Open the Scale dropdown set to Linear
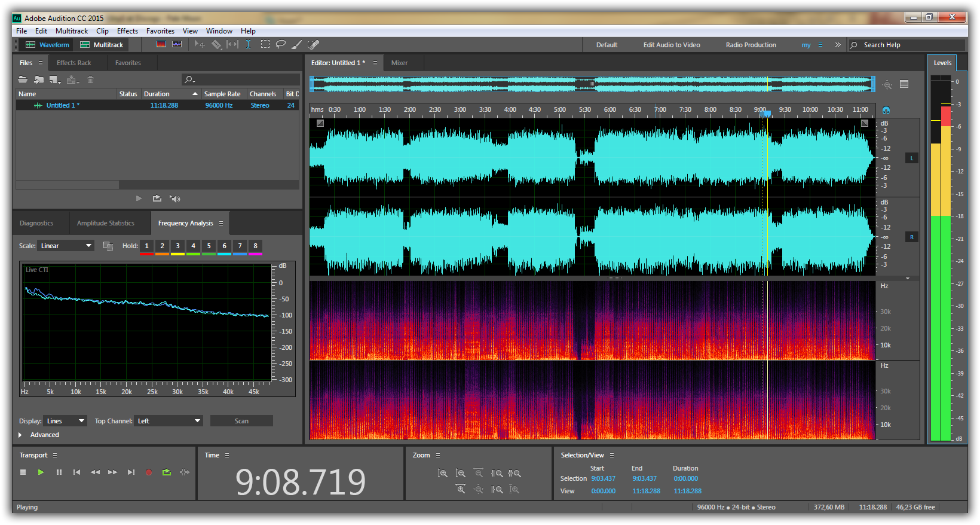This screenshot has height=525, width=980. tap(66, 246)
